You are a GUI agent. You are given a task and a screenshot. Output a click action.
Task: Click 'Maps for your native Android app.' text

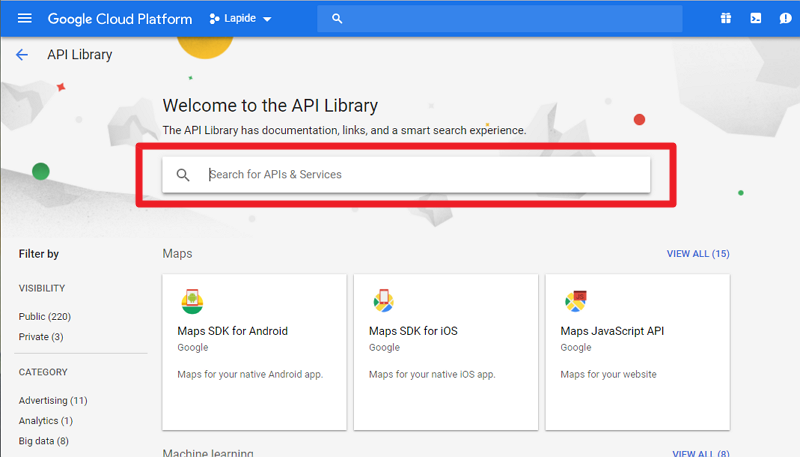click(x=250, y=374)
